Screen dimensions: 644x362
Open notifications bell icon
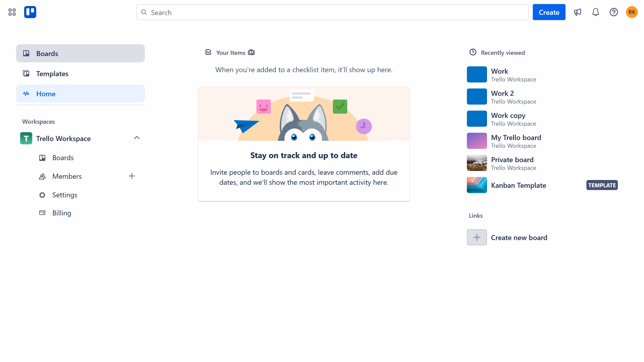pos(595,12)
